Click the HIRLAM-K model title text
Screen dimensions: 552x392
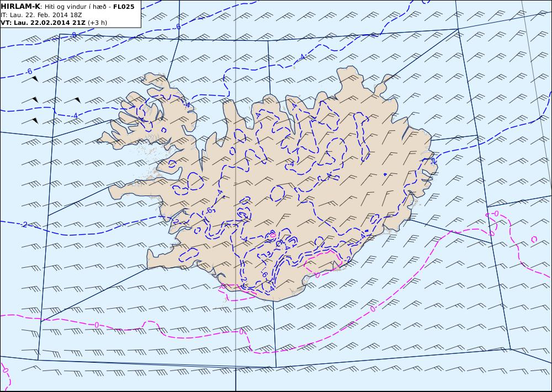(21, 7)
